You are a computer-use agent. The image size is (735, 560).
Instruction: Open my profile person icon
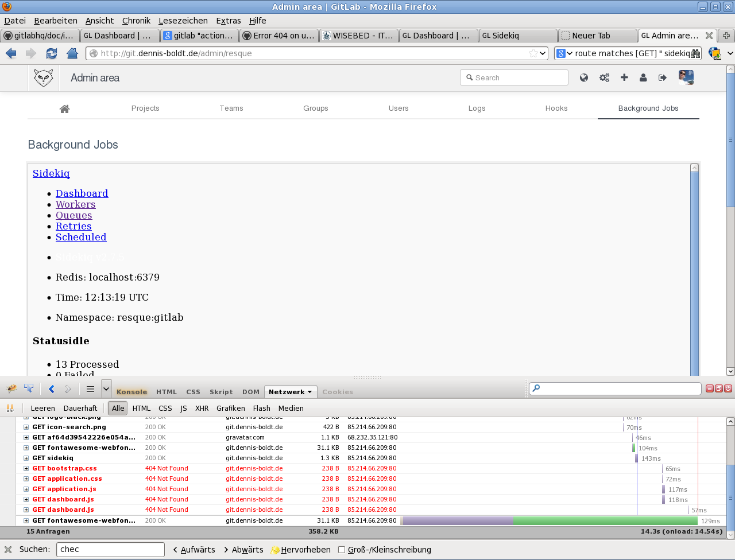click(x=643, y=77)
